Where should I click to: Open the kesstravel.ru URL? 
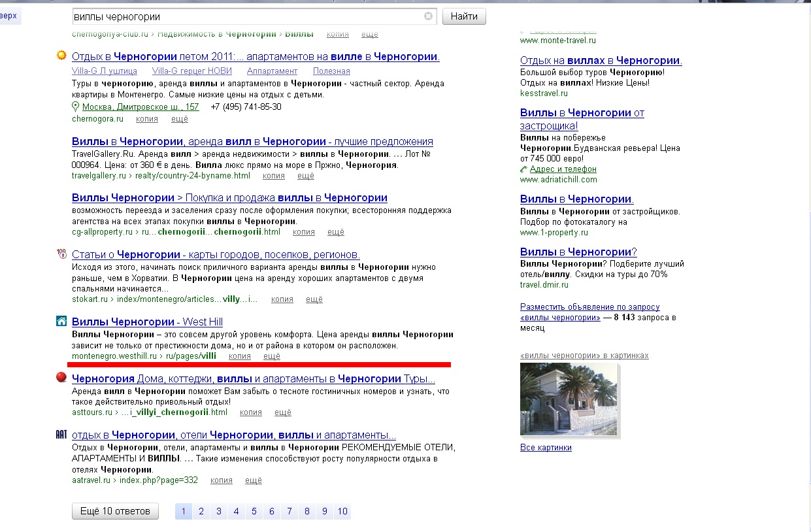point(544,93)
